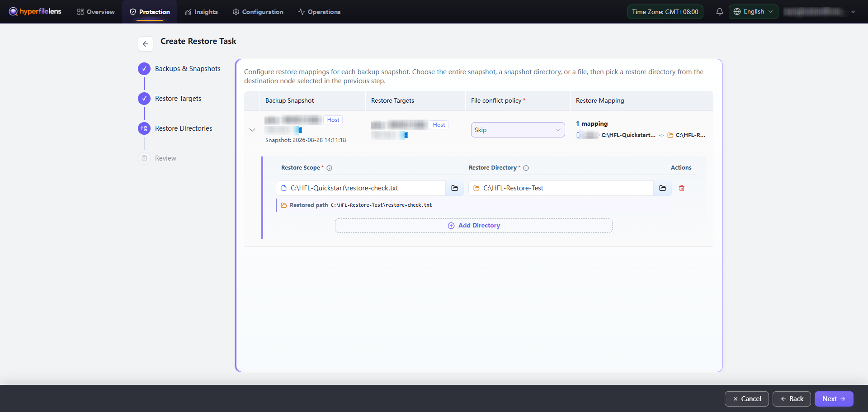Viewport: 868px width, 412px height.
Task: Click the "1 mapping" summary text
Action: (x=592, y=123)
